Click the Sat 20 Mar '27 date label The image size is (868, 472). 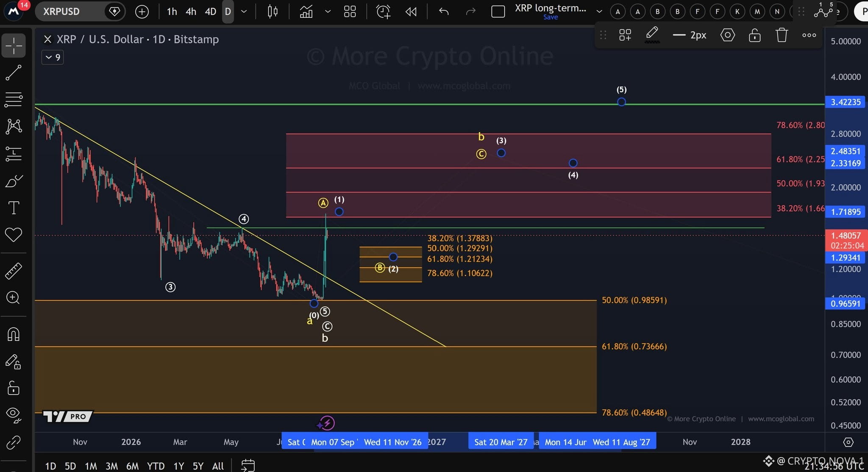pos(501,442)
